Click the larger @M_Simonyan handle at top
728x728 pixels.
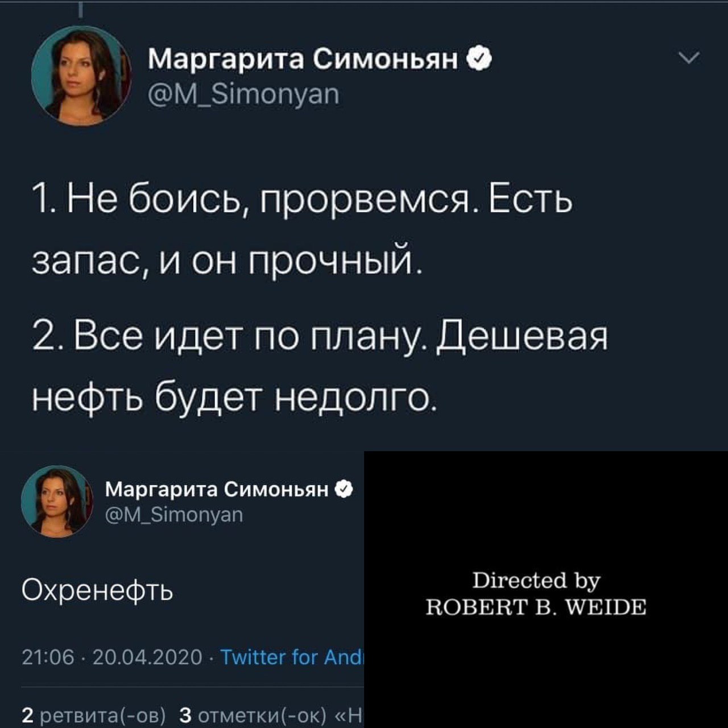[x=243, y=94]
